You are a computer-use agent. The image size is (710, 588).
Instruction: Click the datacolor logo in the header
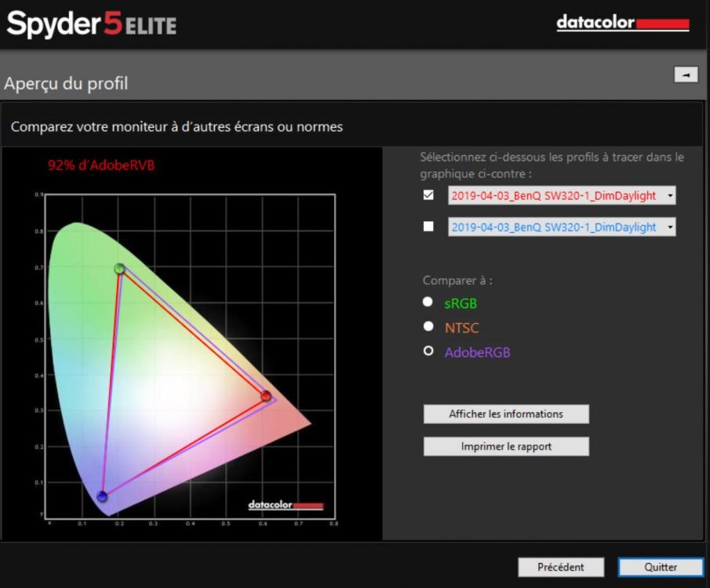pos(623,24)
